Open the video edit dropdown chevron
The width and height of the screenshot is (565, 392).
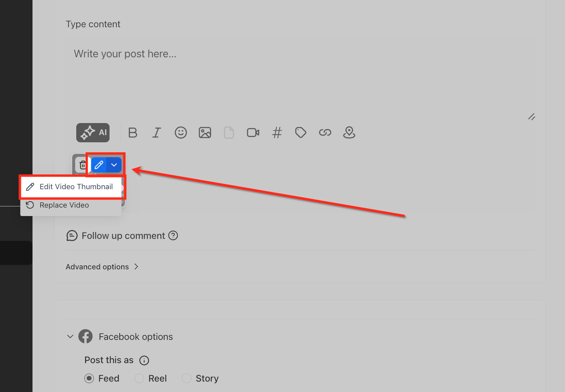(x=114, y=165)
